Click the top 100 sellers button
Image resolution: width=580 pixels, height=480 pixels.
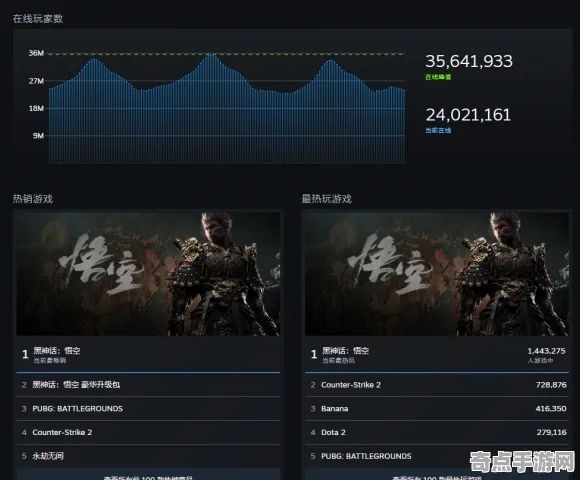148,475
